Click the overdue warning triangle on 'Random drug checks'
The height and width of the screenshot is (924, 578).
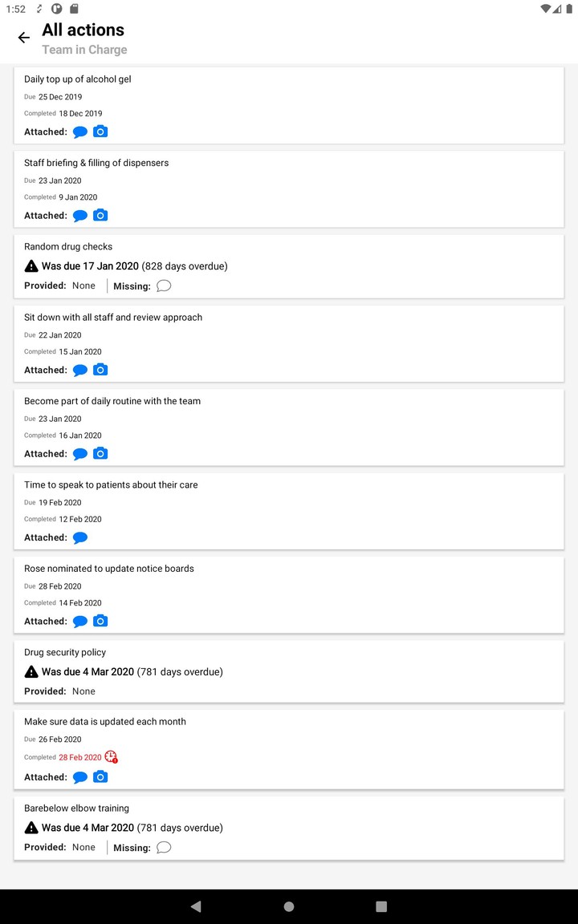(31, 265)
